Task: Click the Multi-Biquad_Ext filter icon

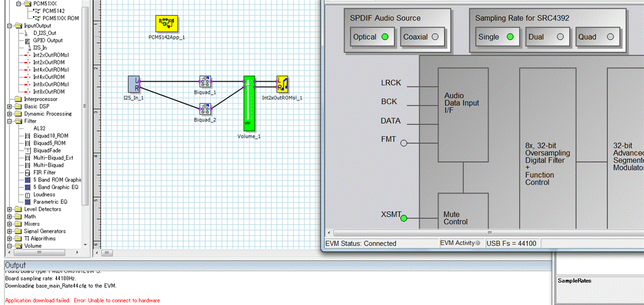Action: [x=28, y=157]
